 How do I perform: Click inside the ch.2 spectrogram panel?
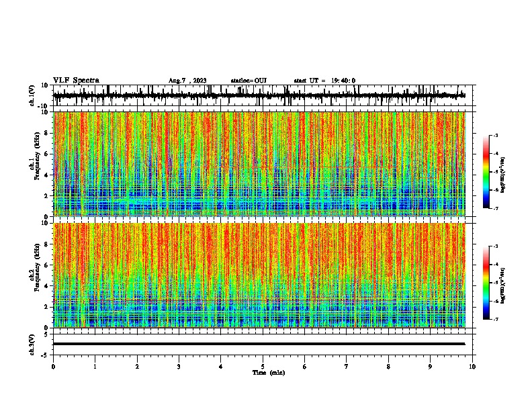[x=259, y=275]
